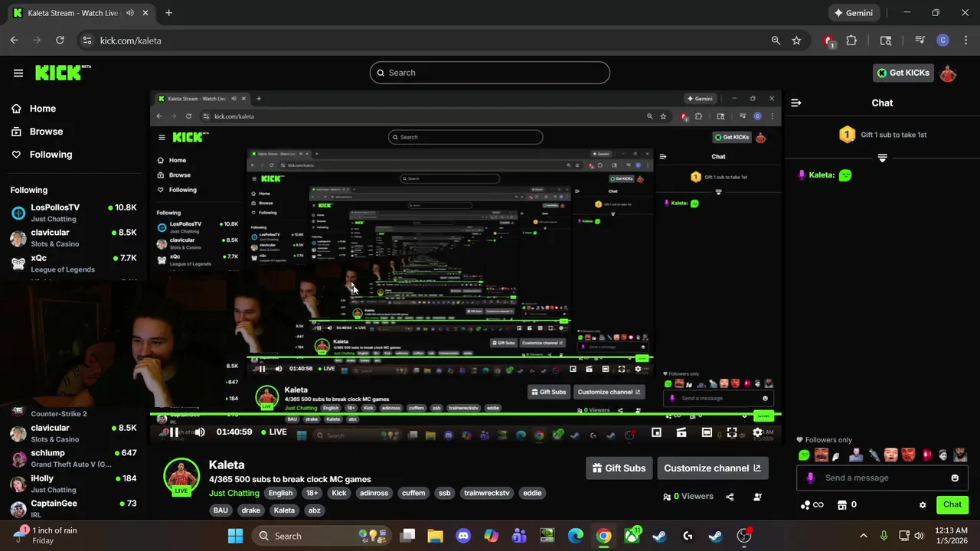Open the page zoom magnifier in address bar

tap(776, 41)
